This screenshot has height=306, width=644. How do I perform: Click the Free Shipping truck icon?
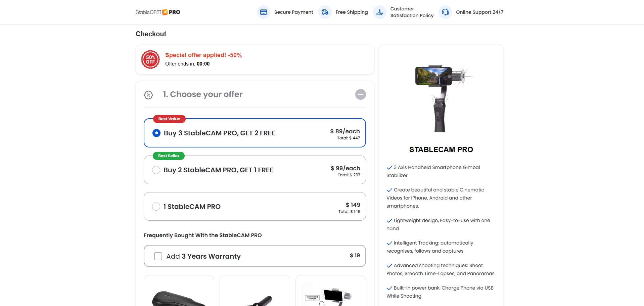tap(325, 12)
